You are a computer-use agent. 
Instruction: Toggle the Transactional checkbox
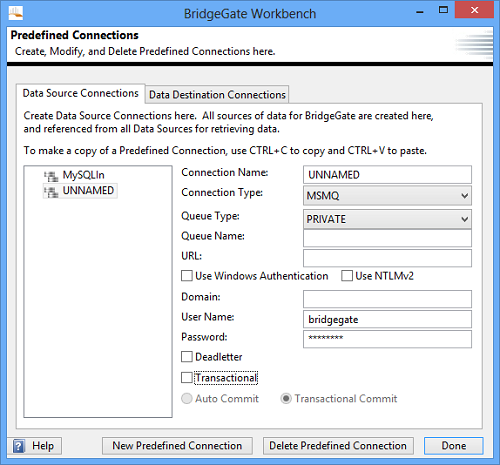point(187,378)
